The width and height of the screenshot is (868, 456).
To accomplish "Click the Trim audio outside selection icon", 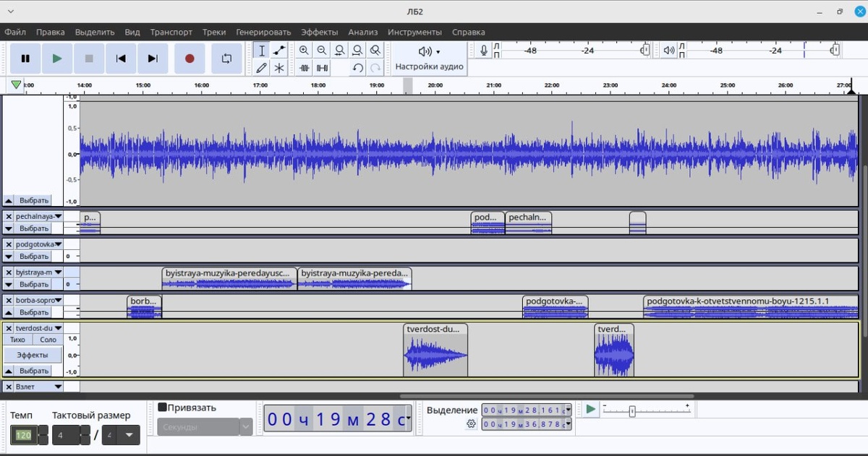I will (305, 68).
